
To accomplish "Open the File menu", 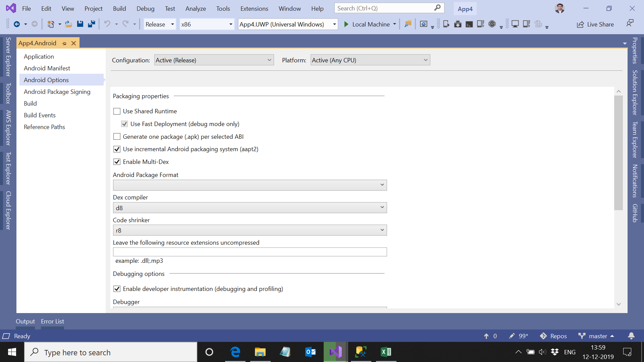I will point(26,8).
